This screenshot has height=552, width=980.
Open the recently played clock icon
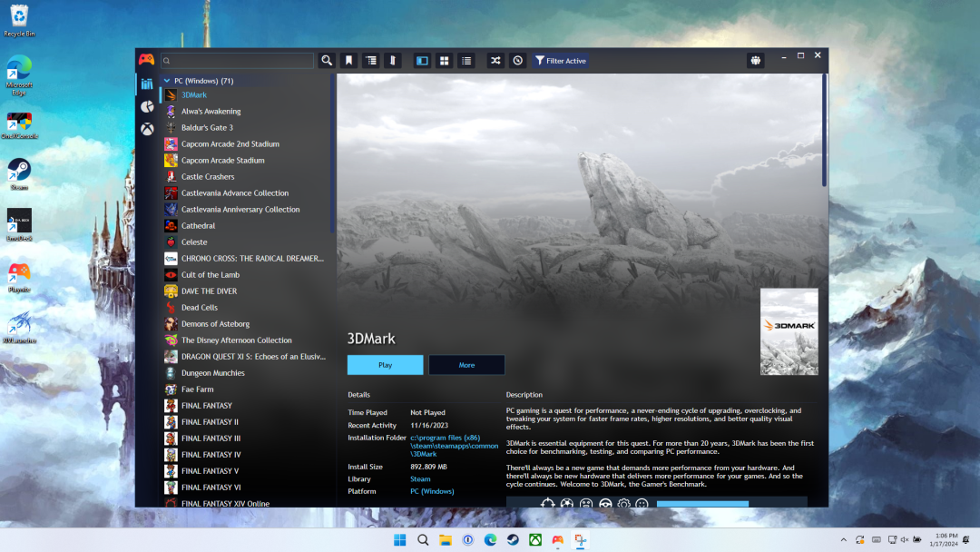coord(517,60)
